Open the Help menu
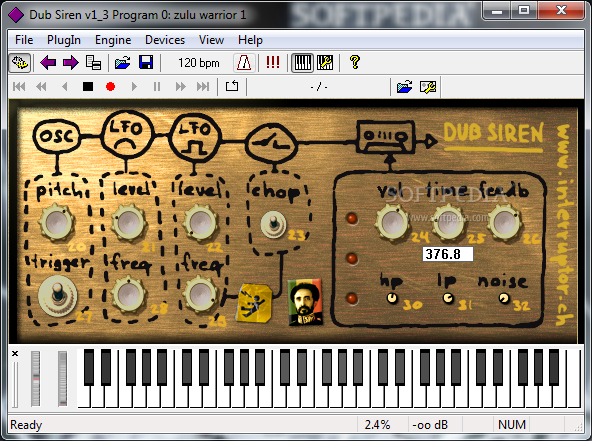 pyautogui.click(x=250, y=40)
